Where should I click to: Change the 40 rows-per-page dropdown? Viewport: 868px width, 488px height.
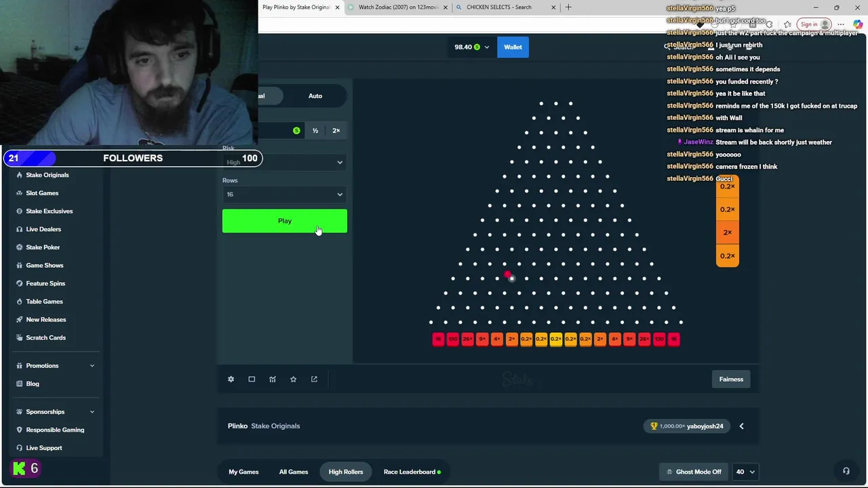(745, 472)
